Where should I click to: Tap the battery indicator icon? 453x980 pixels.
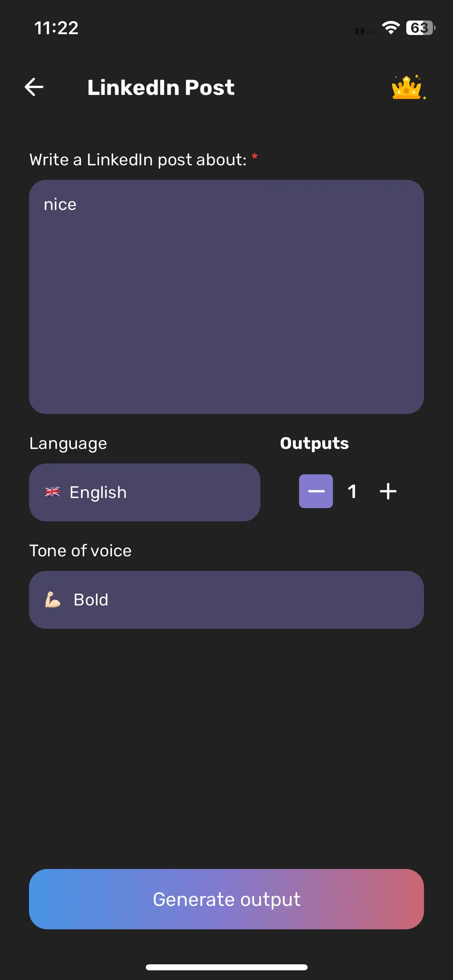pos(420,28)
